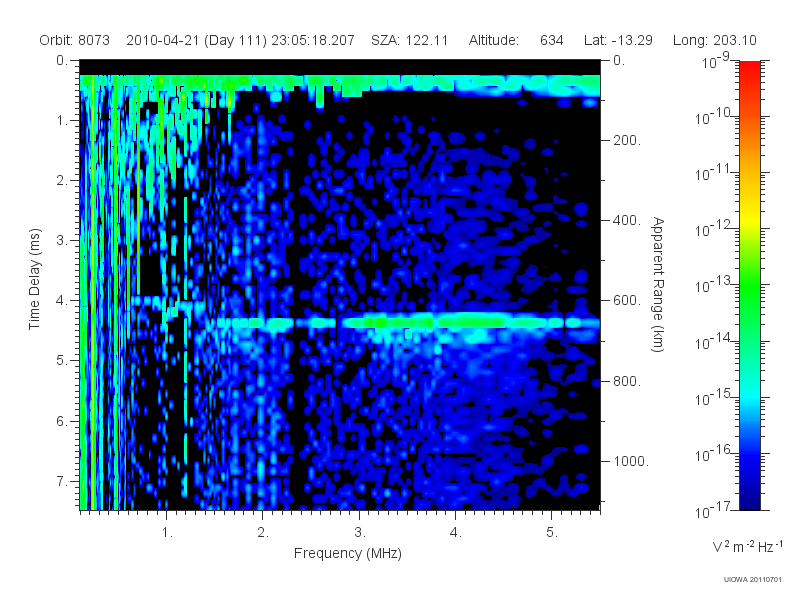Click the '600.' apparent range tick label
This screenshot has width=800, height=600.
pyautogui.click(x=627, y=301)
